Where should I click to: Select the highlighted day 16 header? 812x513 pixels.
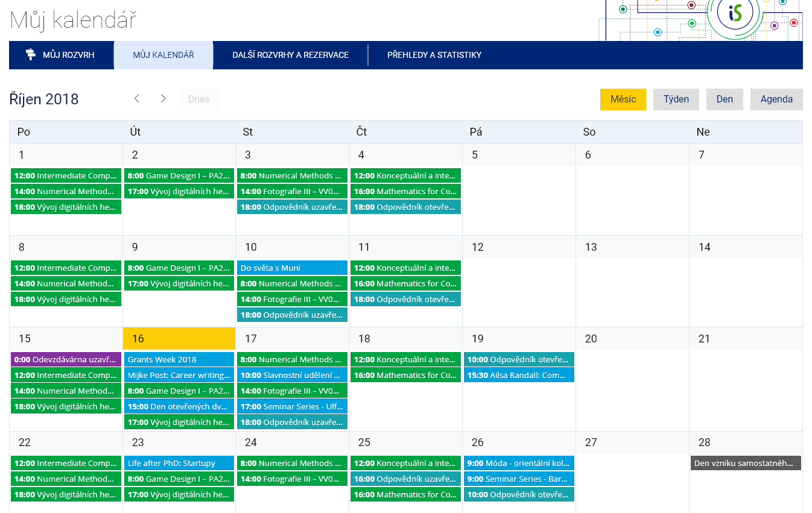(179, 339)
